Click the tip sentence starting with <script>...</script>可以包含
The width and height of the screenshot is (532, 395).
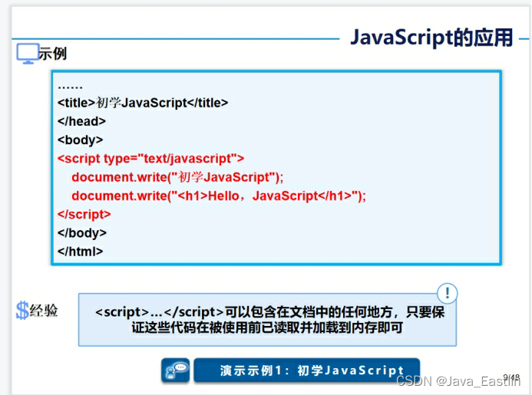click(269, 312)
